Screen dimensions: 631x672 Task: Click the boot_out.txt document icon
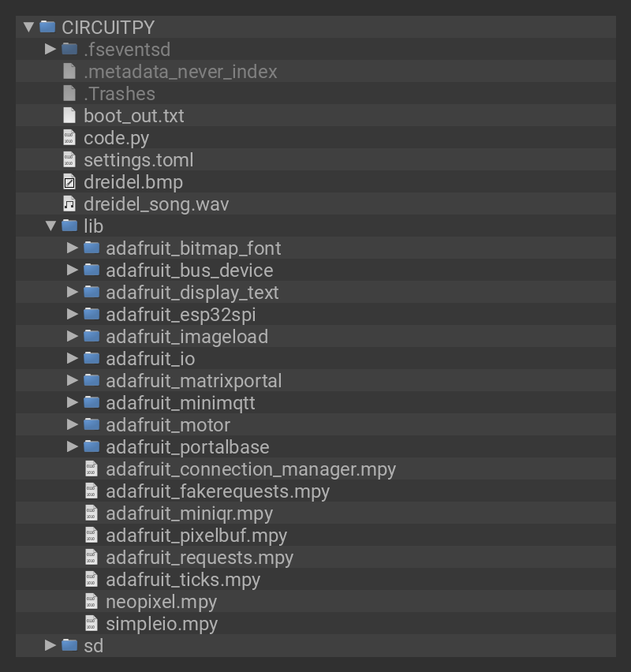click(x=69, y=116)
